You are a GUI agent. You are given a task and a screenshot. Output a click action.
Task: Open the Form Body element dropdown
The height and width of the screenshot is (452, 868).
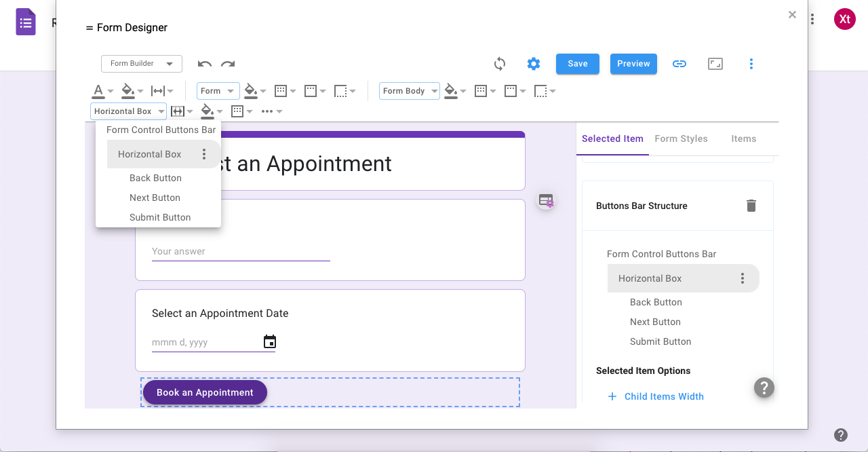pos(410,91)
